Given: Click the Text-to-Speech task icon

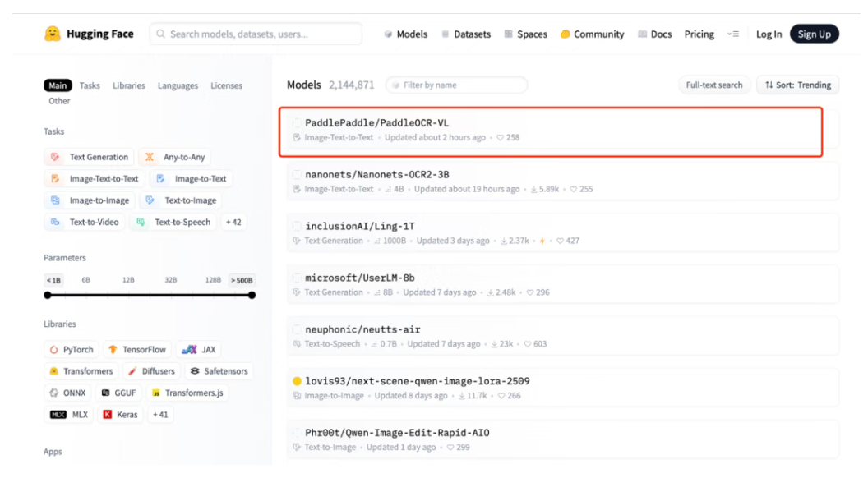Looking at the screenshot, I should [141, 222].
